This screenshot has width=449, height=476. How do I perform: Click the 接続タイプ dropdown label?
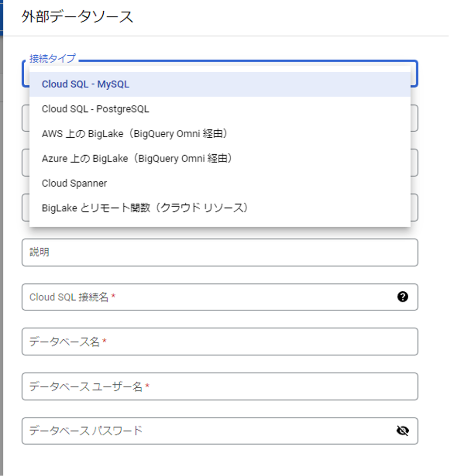click(52, 58)
